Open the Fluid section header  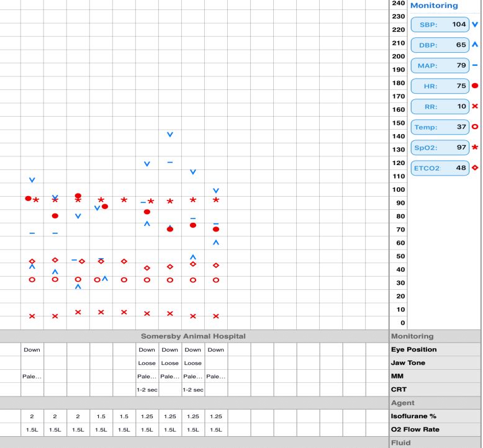pyautogui.click(x=402, y=443)
